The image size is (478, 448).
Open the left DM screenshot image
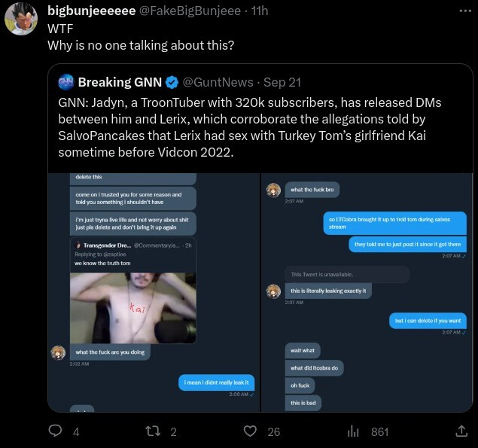[154, 292]
